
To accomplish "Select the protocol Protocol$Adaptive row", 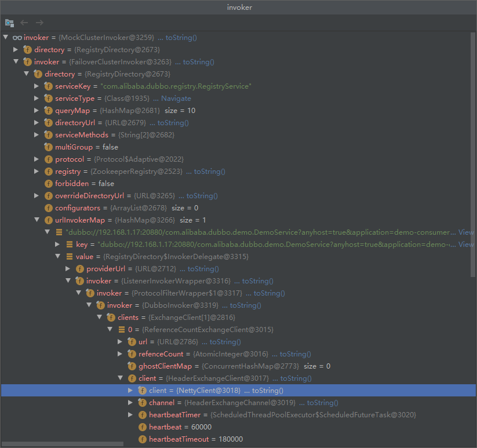I will tap(239, 159).
